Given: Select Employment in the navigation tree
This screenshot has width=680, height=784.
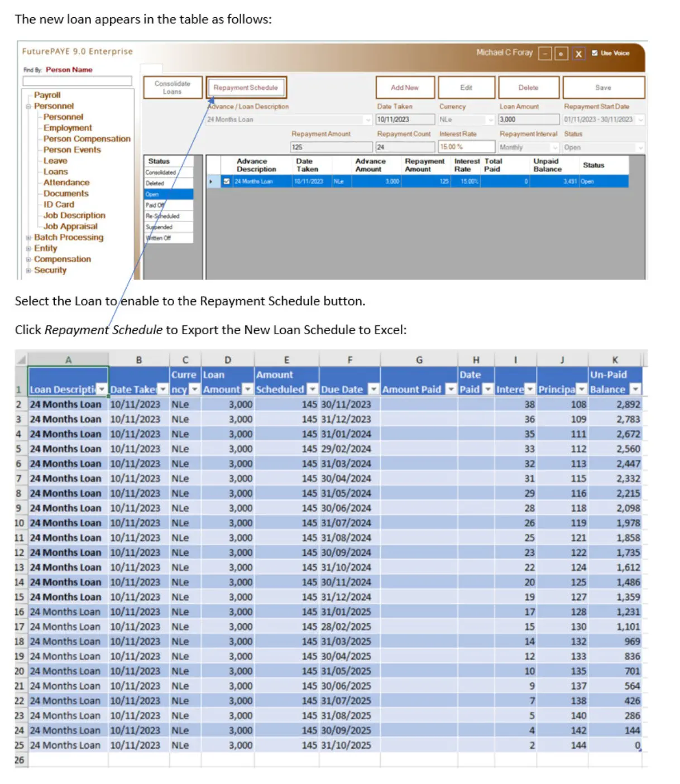Looking at the screenshot, I should pyautogui.click(x=68, y=128).
